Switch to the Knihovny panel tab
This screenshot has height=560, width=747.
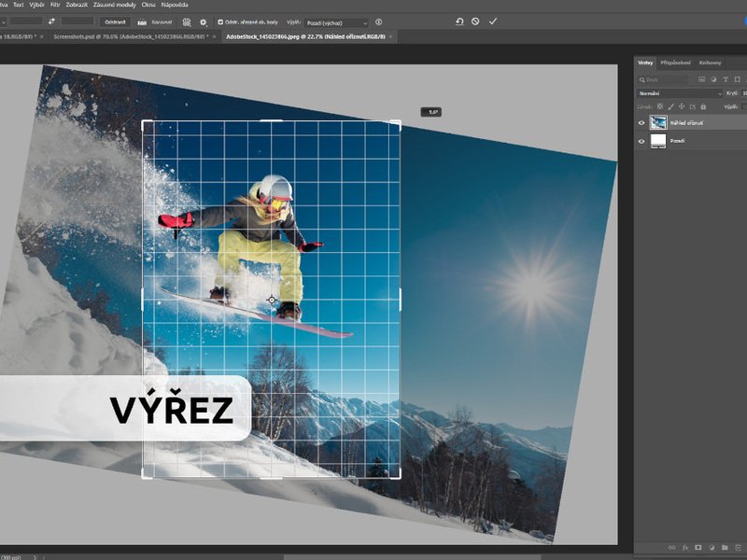(x=710, y=63)
